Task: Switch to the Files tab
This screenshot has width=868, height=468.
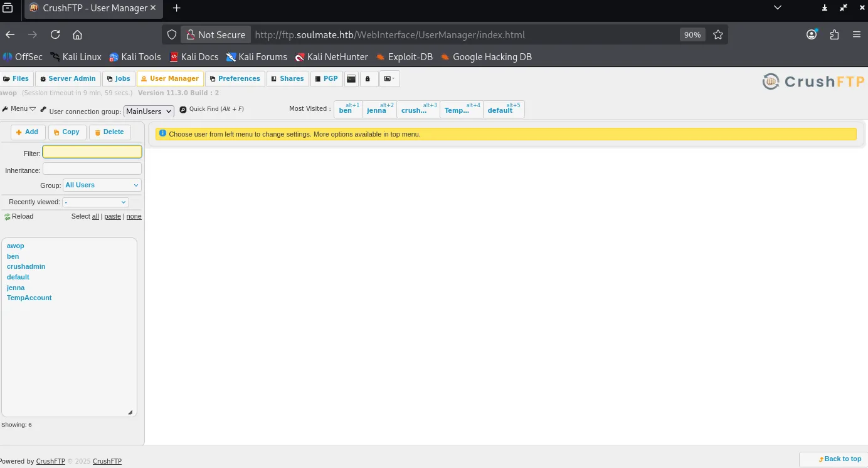Action: [x=16, y=78]
